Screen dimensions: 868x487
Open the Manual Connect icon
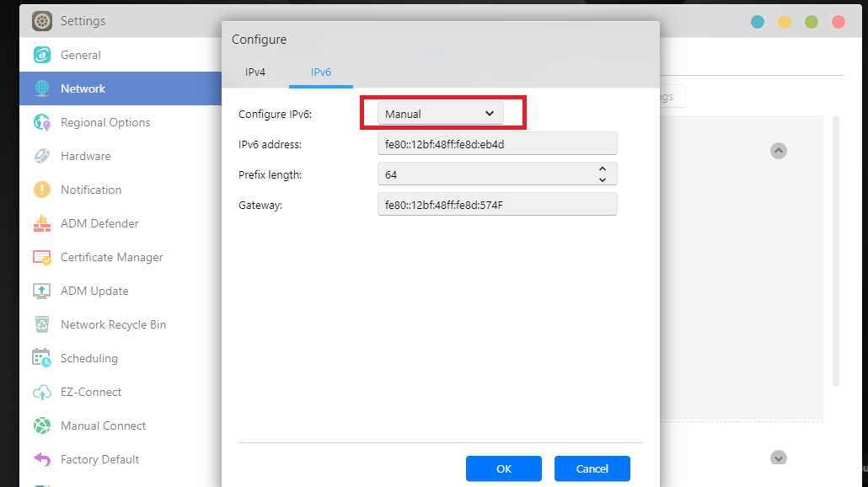tap(40, 425)
